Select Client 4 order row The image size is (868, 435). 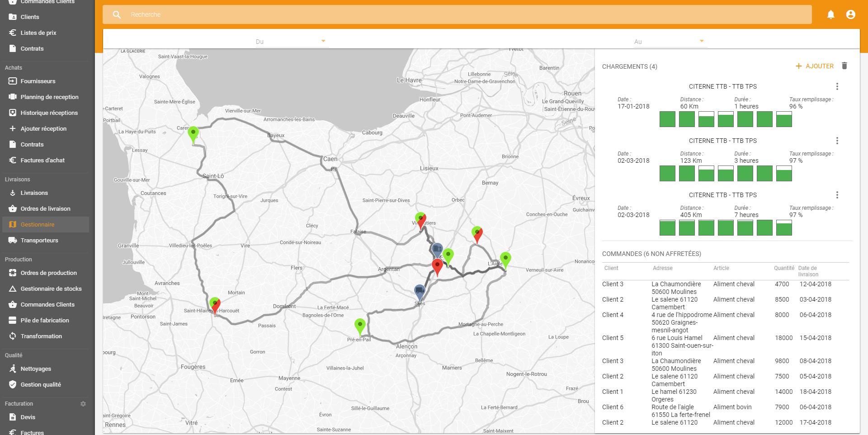(x=725, y=322)
